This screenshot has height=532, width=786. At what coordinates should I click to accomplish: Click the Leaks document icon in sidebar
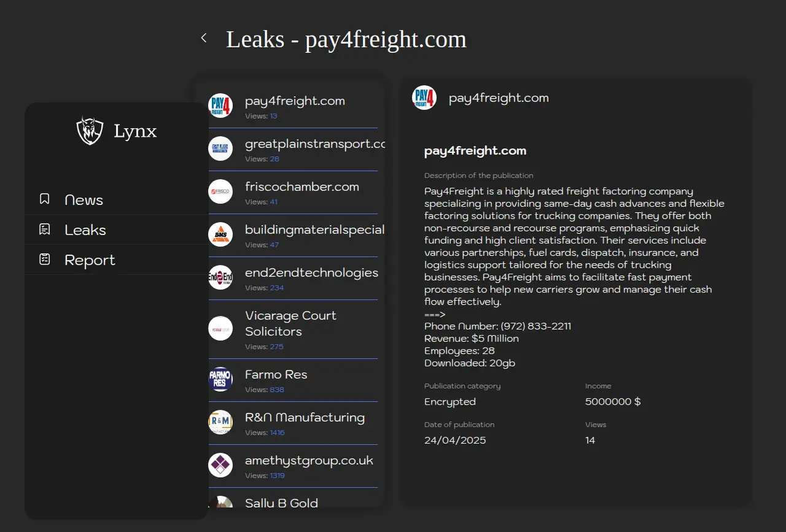(45, 229)
